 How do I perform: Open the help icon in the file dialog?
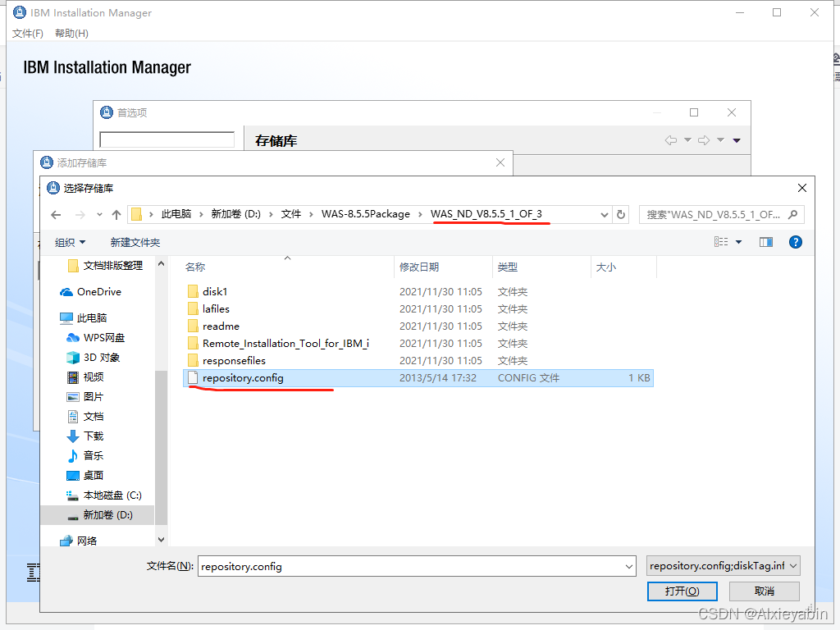[x=796, y=241]
